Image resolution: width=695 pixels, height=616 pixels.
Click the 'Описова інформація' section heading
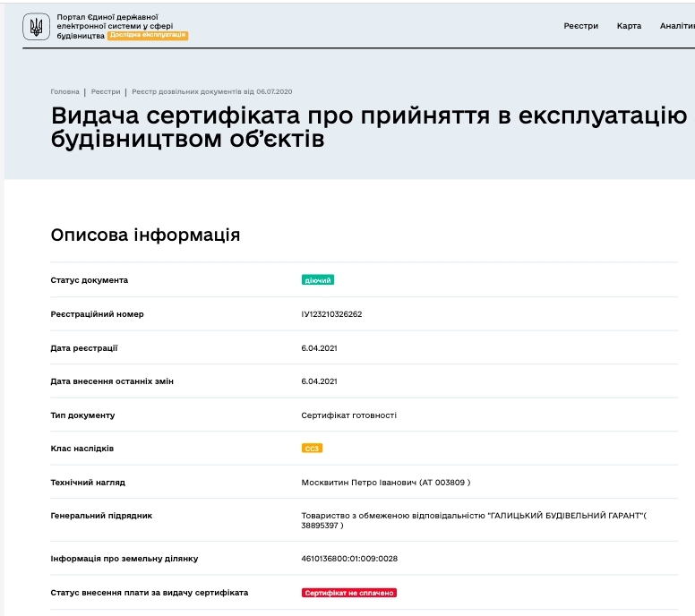[145, 235]
